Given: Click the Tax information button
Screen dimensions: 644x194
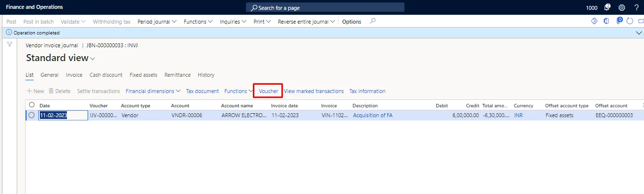Looking at the screenshot, I should click(x=368, y=91).
